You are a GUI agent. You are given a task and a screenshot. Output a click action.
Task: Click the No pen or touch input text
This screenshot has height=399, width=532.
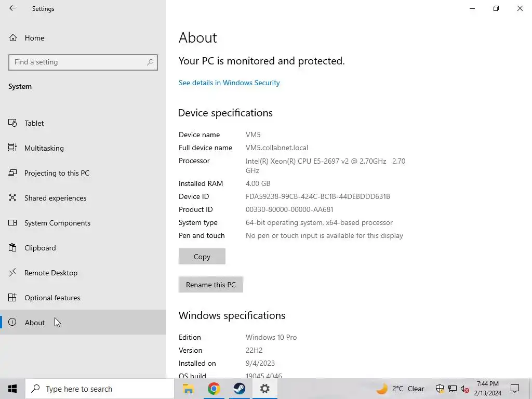[x=324, y=235]
